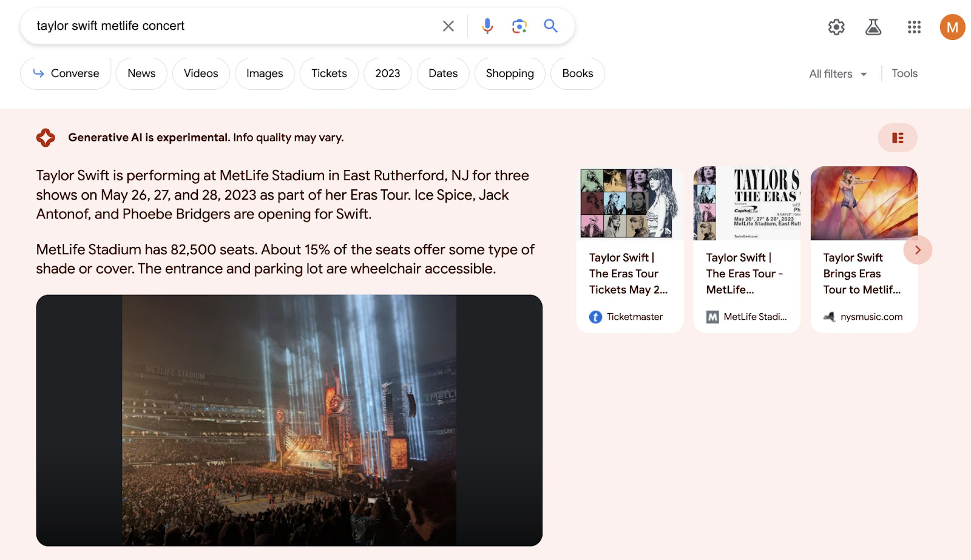Select the Tickets filter chip
Viewport: 971px width, 560px height.
pos(329,73)
